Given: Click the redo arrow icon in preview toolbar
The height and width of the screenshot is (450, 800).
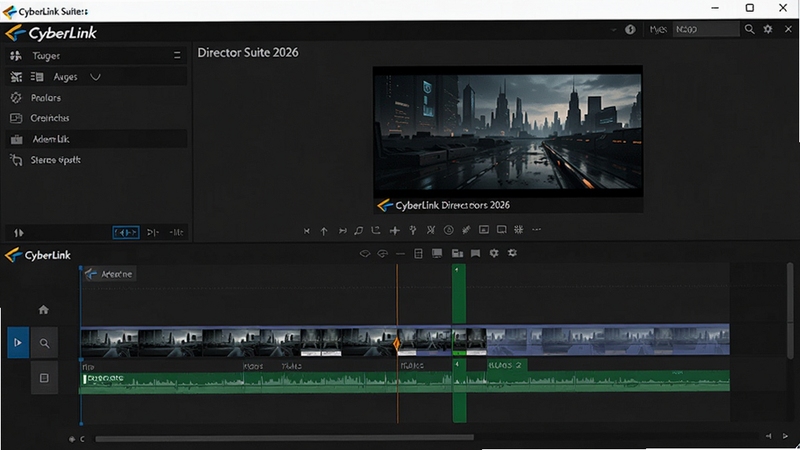Looking at the screenshot, I should click(376, 230).
